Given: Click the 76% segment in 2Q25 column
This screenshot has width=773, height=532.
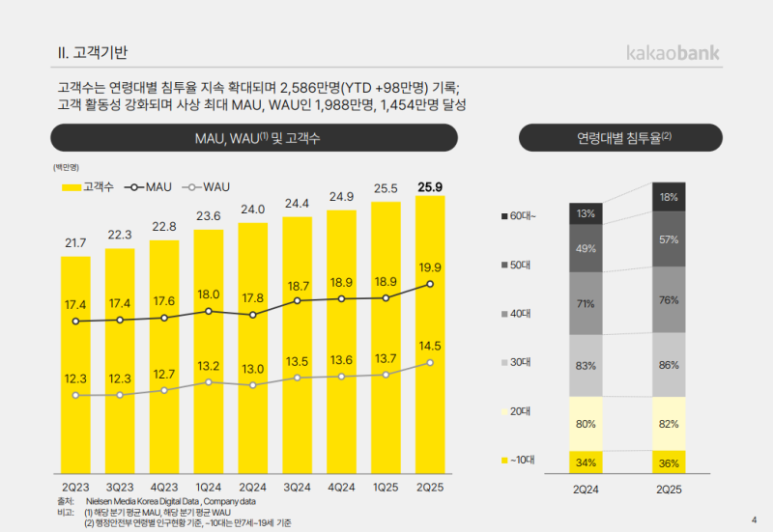Looking at the screenshot, I should click(669, 299).
